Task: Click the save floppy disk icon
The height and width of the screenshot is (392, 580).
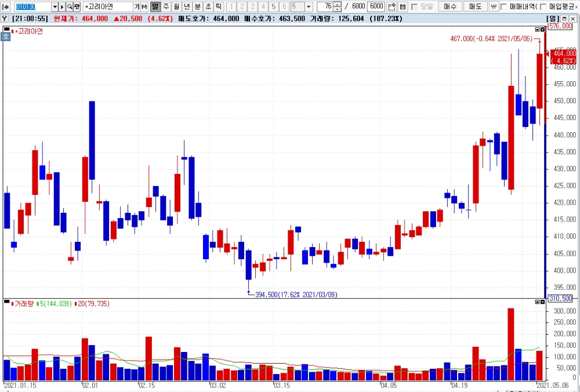Action: [403, 6]
